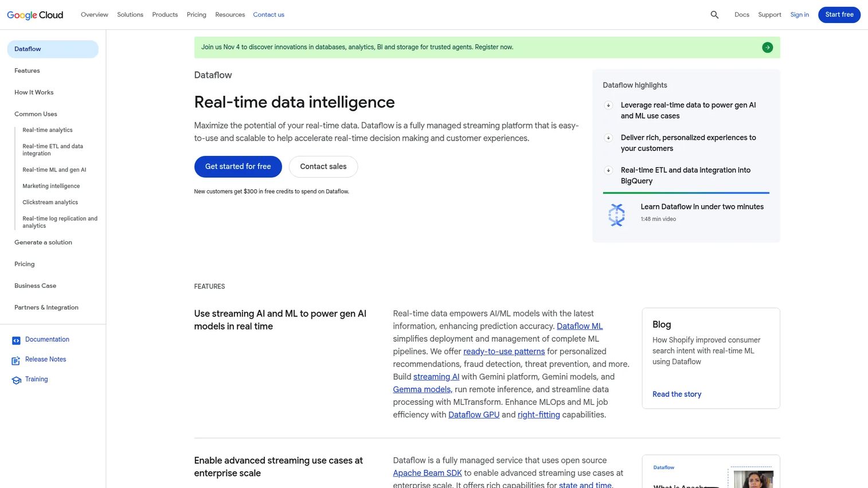
Task: Click the Google Cloud logo
Action: tap(35, 15)
